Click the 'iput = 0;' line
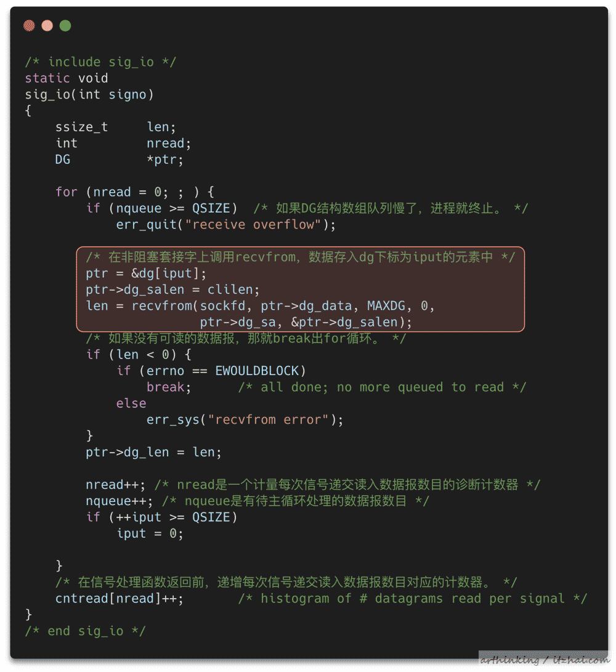 (150, 533)
